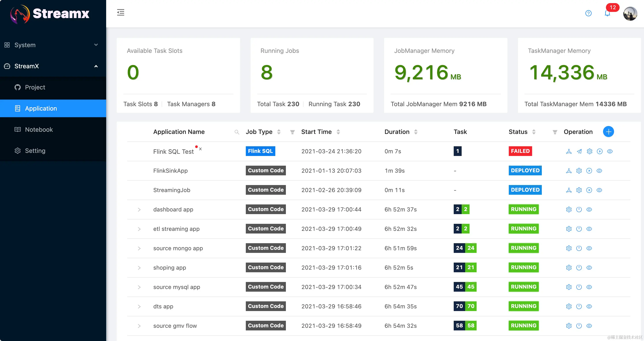Open the Status column filter icon
This screenshot has height=341, width=644.
click(555, 132)
